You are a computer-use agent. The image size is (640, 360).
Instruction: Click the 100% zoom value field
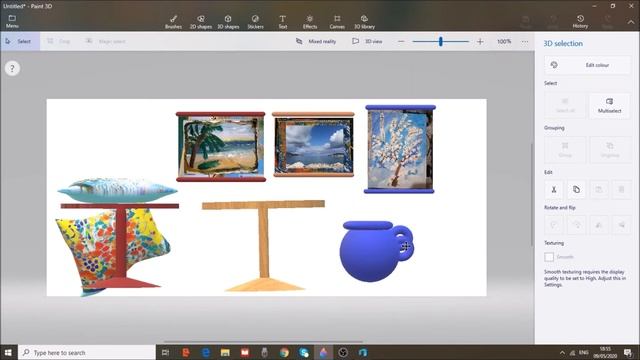[x=504, y=41]
